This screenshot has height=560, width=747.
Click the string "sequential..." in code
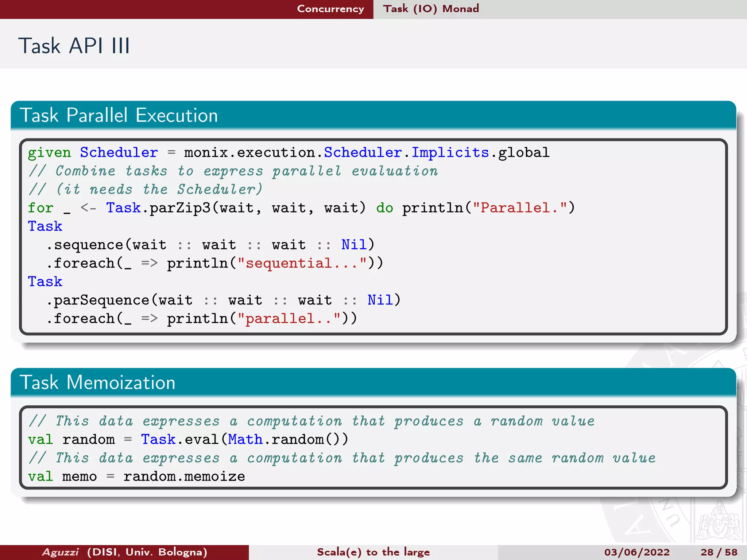(x=302, y=263)
